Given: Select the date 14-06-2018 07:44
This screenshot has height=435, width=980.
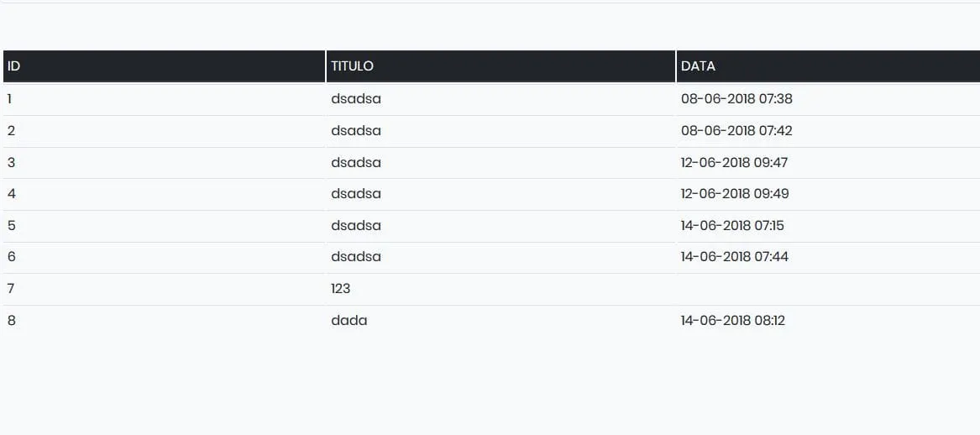Looking at the screenshot, I should point(735,257).
